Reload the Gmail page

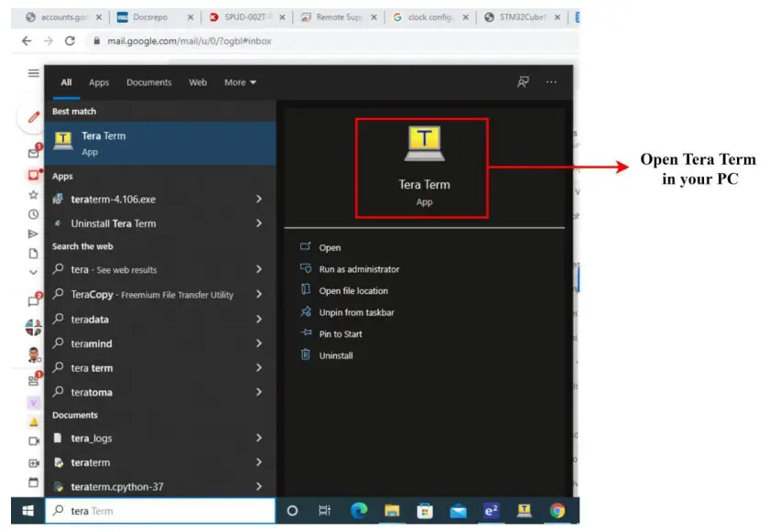coord(70,40)
